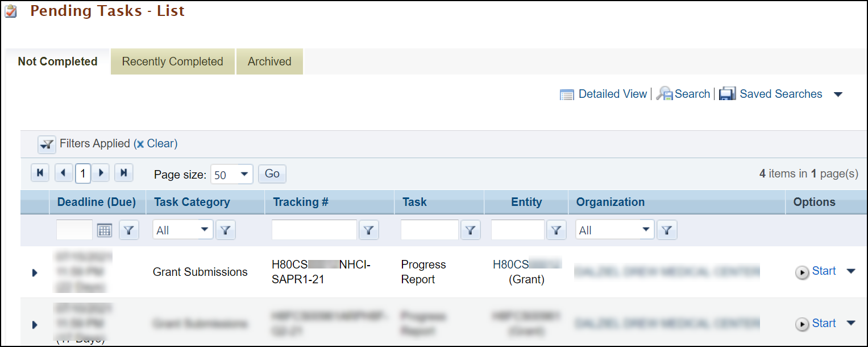Go to next page arrow
The height and width of the screenshot is (347, 868).
(x=101, y=173)
